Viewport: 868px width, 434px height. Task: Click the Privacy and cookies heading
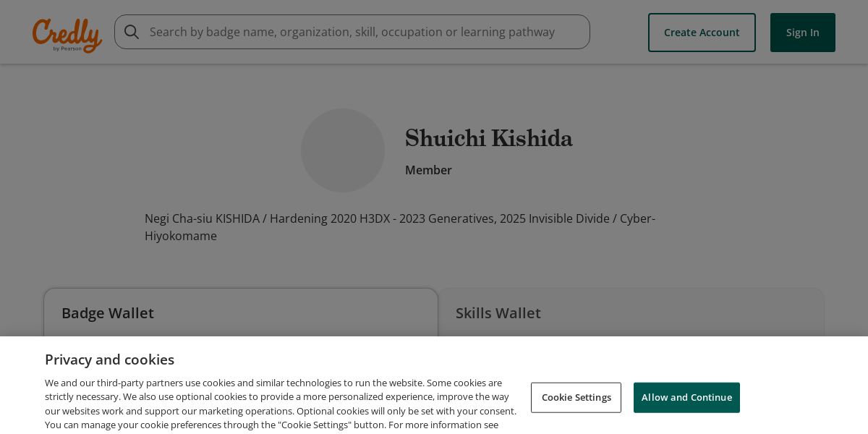pyautogui.click(x=109, y=359)
